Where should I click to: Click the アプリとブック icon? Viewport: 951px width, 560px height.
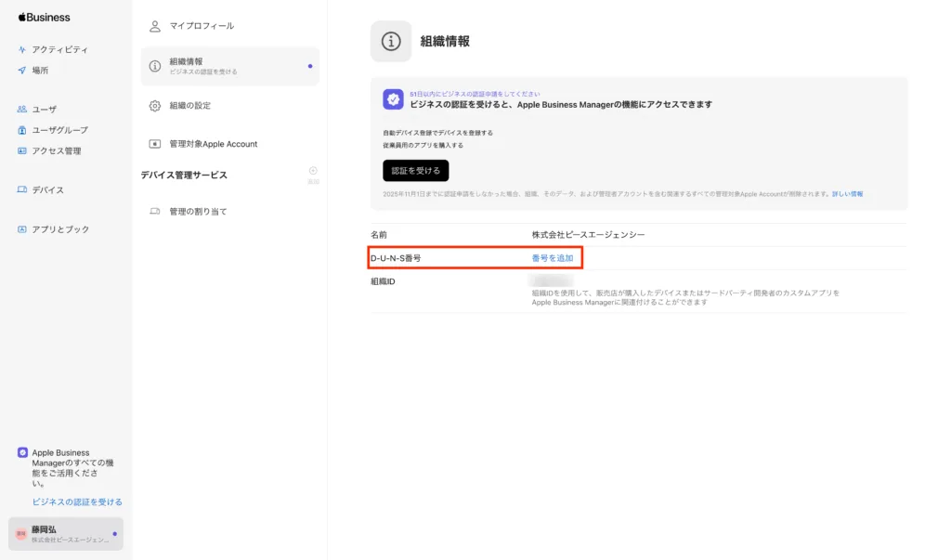point(22,229)
